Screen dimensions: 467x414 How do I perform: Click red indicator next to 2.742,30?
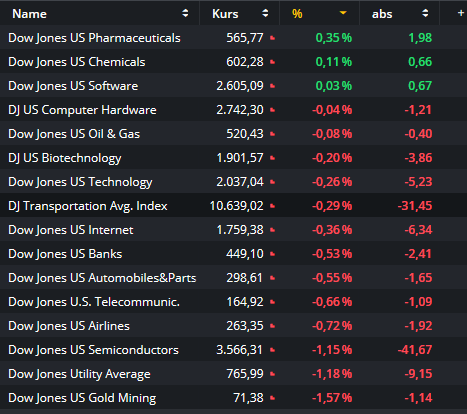pyautogui.click(x=272, y=110)
